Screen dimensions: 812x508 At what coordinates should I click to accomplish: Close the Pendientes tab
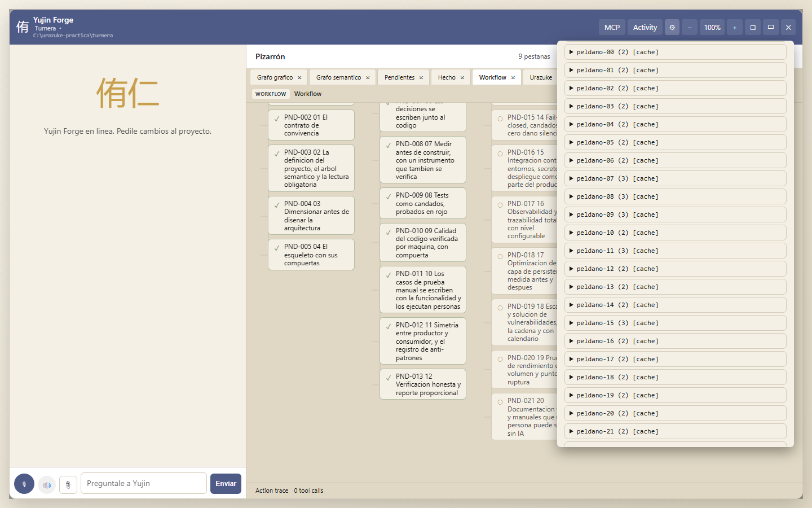click(421, 77)
